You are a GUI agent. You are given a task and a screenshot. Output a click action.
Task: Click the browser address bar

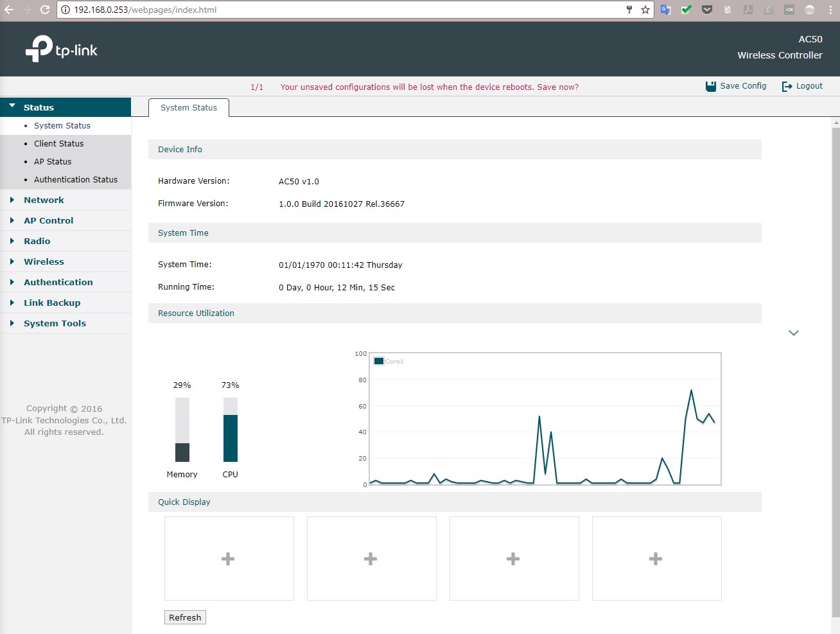347,10
